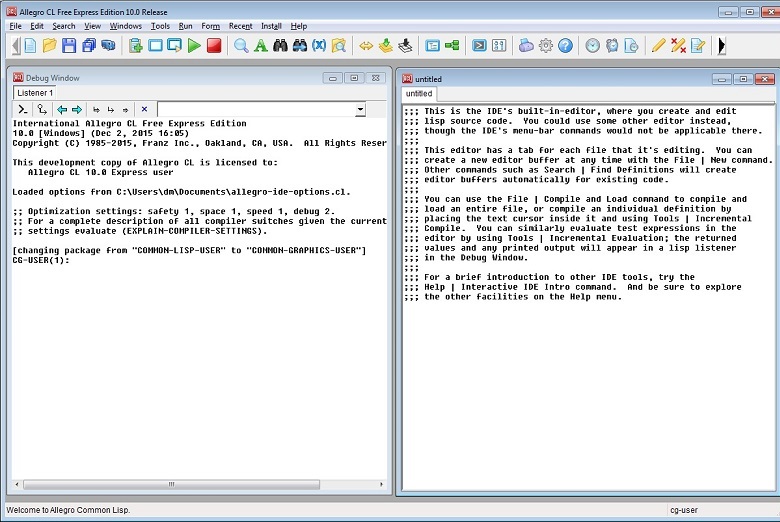Expand toolbar with black arrow at right end
The image size is (780, 522).
pyautogui.click(x=722, y=45)
